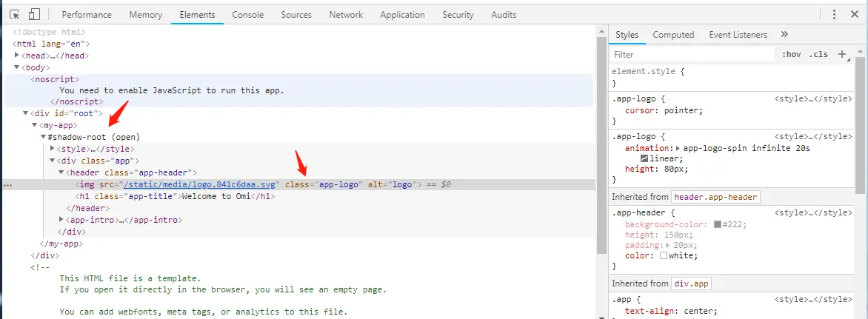Open the cursor pointer rule's style source link
868x319 pixels.
click(812, 99)
